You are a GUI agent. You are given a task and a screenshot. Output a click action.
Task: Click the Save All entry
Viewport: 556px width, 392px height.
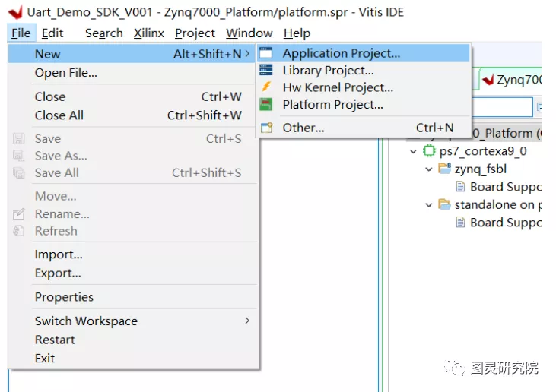tap(132, 172)
